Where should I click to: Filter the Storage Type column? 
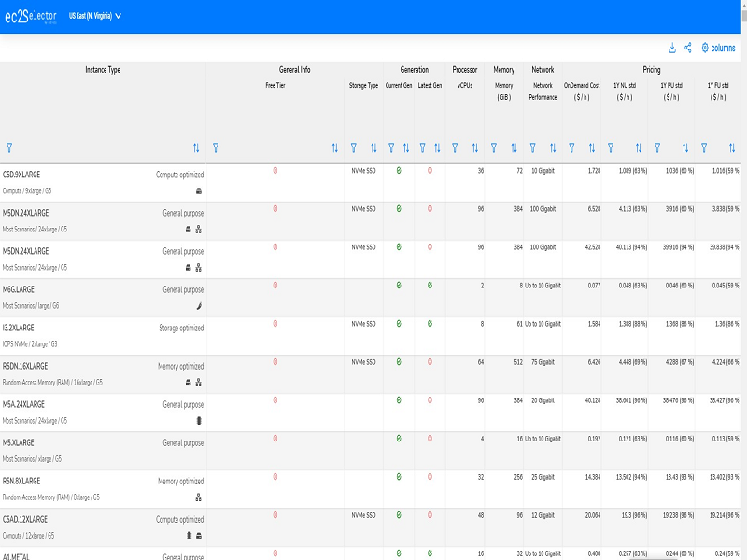click(354, 148)
